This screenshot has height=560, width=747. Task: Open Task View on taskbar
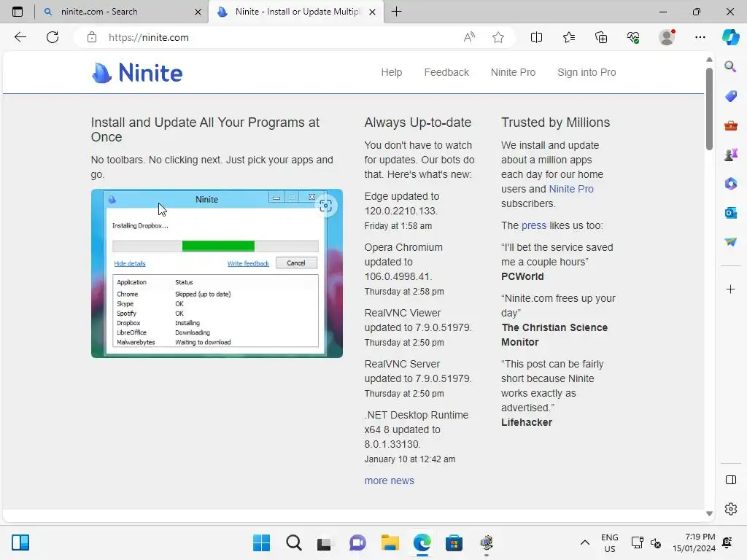325,542
